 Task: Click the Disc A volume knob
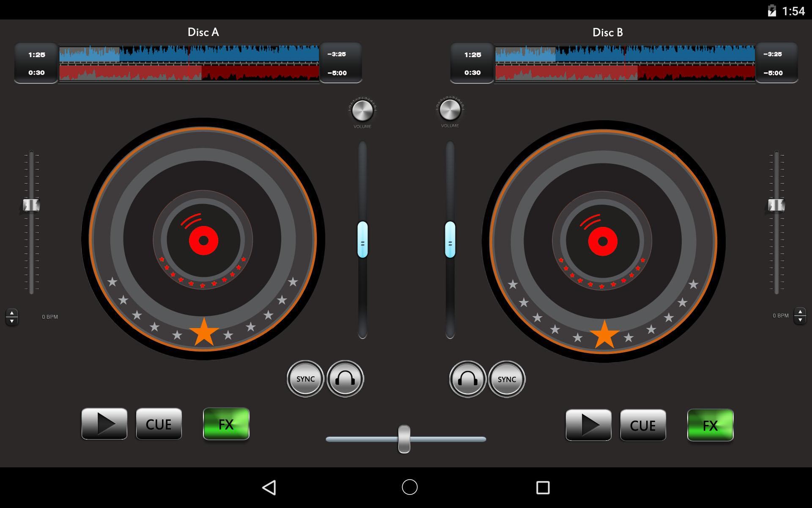(x=362, y=110)
